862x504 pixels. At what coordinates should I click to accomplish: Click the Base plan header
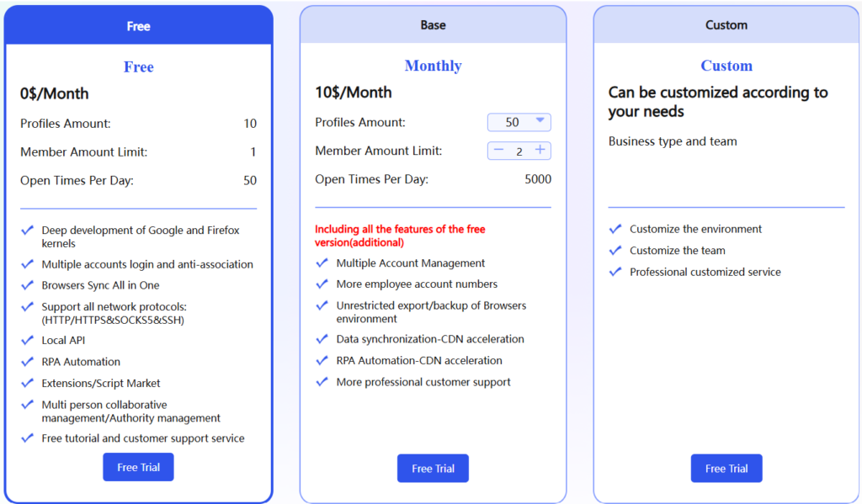(433, 24)
